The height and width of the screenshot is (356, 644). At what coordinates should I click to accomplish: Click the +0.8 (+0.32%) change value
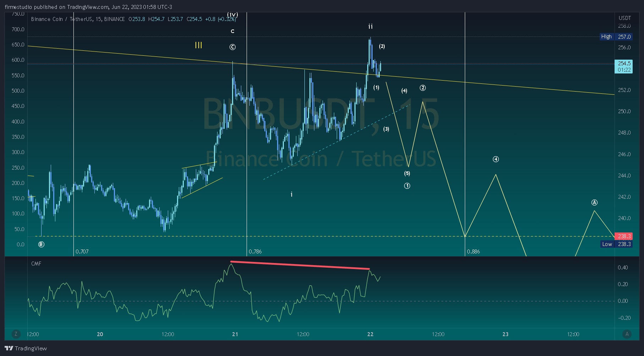pos(220,19)
